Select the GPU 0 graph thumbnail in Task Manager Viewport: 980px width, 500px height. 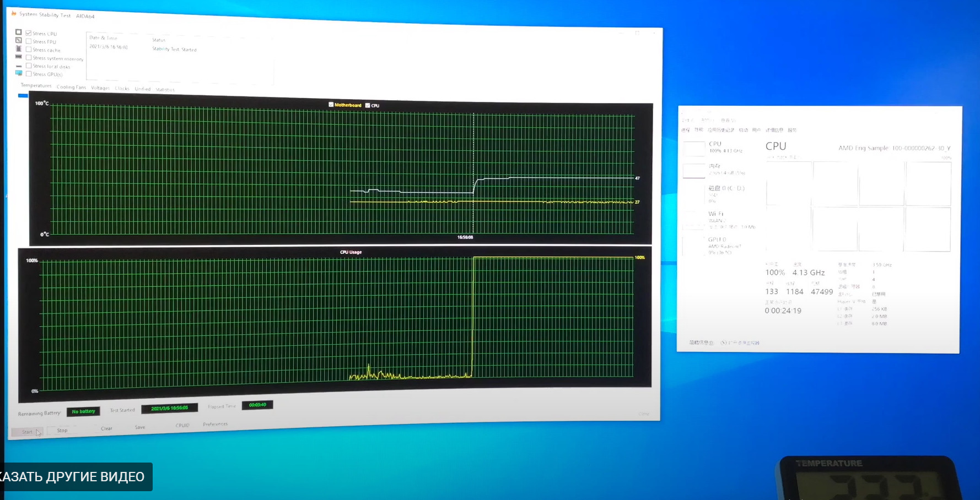(x=693, y=246)
